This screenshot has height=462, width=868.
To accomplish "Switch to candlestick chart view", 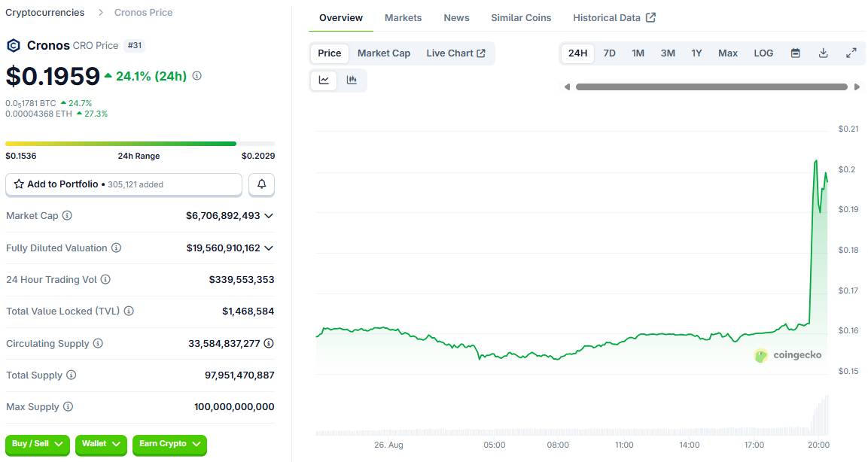I will [352, 80].
